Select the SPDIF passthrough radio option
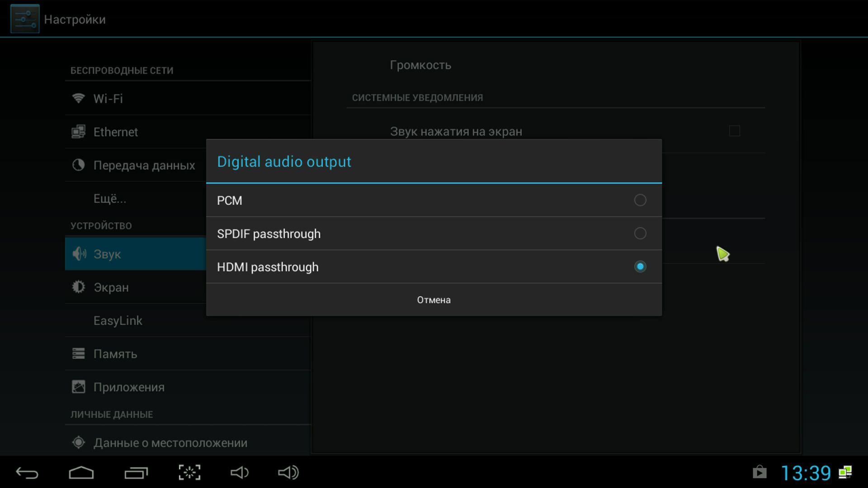Viewport: 868px width, 488px height. tap(640, 234)
